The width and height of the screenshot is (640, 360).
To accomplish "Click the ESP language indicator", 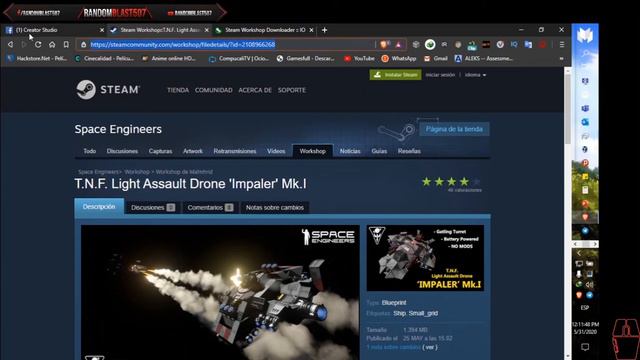I will 585,308.
